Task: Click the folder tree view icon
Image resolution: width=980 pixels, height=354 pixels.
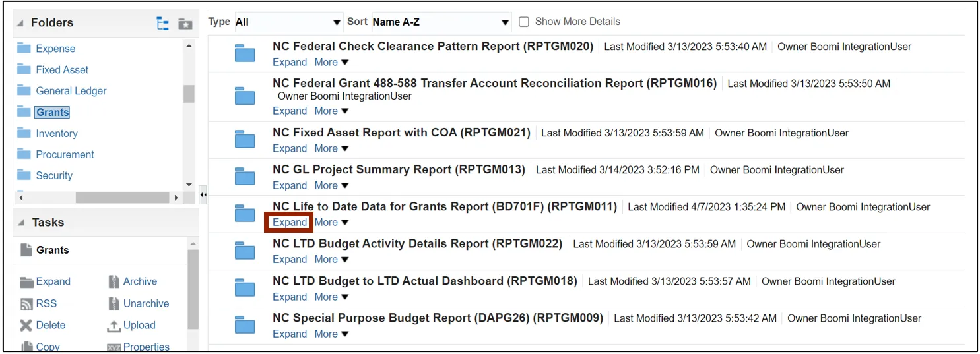Action: pyautogui.click(x=162, y=24)
